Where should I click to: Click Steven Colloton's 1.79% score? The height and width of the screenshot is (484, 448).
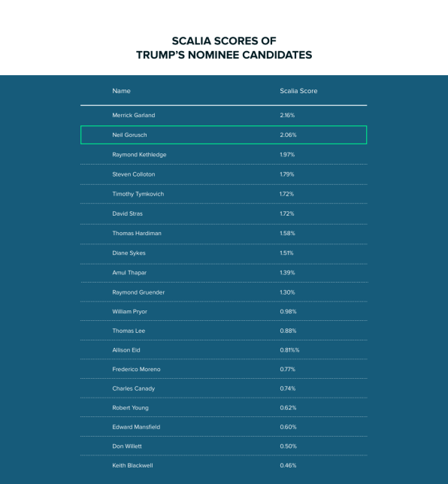(287, 174)
